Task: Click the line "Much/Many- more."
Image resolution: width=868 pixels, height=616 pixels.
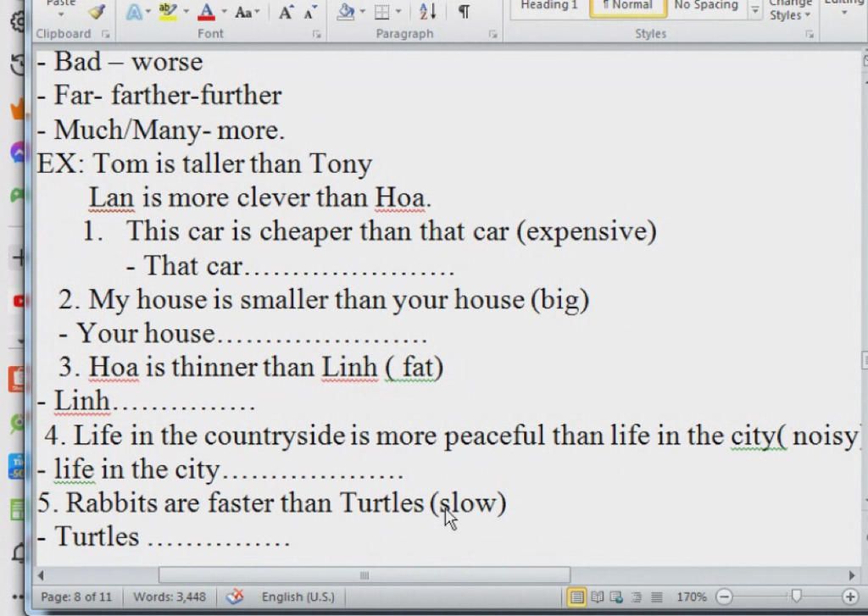Action: click(x=160, y=130)
